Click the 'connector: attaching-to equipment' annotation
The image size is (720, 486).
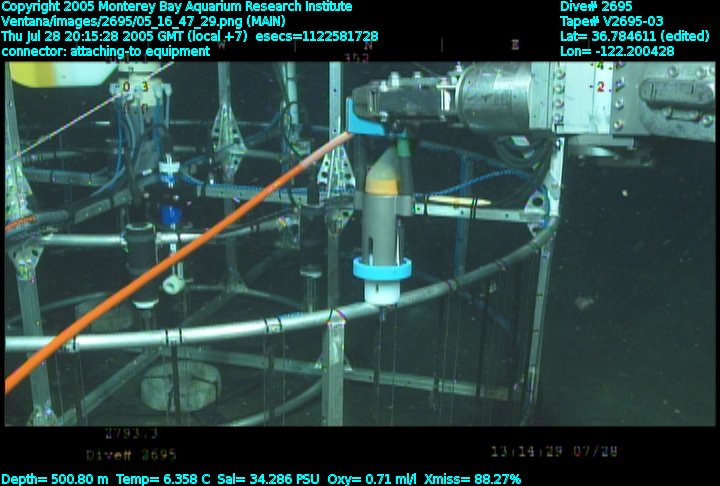click(106, 51)
